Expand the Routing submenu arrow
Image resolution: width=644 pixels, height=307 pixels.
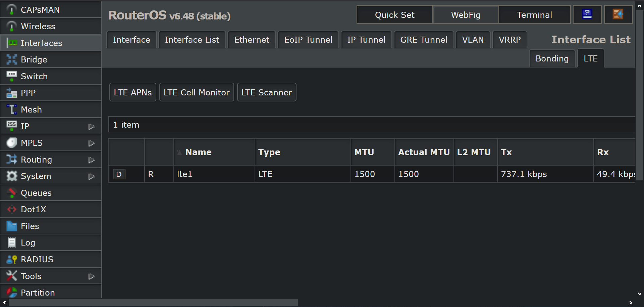pyautogui.click(x=91, y=160)
